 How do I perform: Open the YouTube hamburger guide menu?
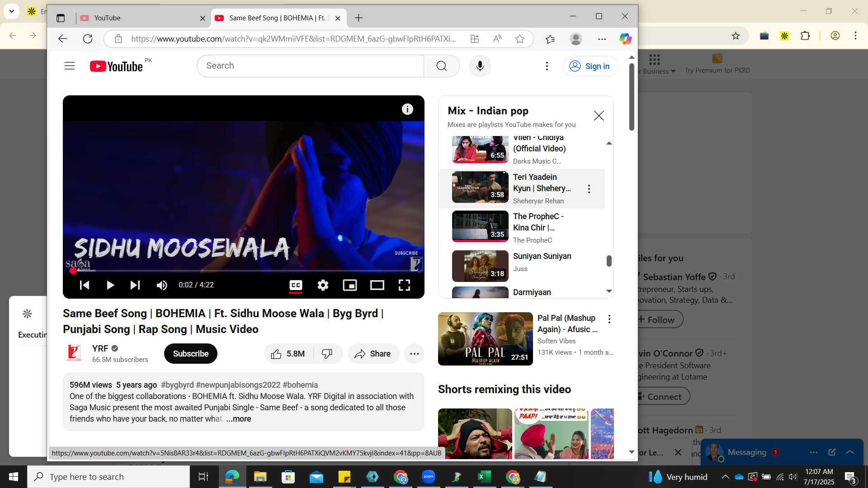pos(70,66)
